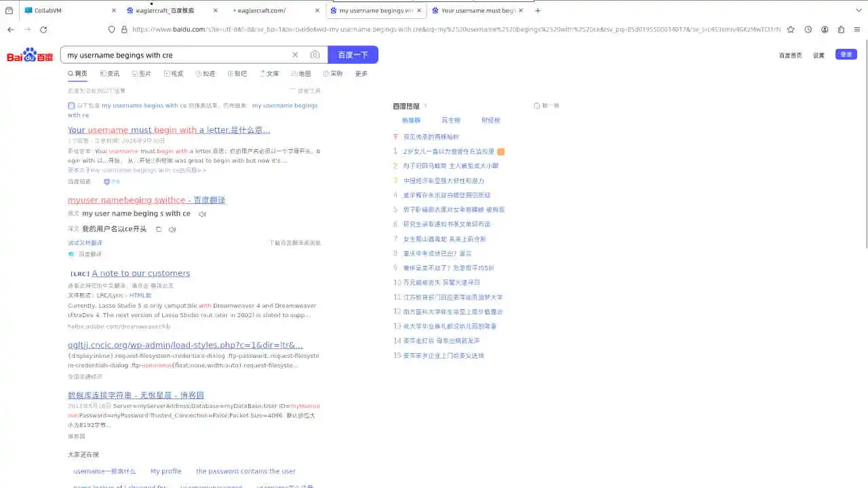Expand the 百度热搜 header arrow
The image size is (868, 488).
tap(425, 106)
